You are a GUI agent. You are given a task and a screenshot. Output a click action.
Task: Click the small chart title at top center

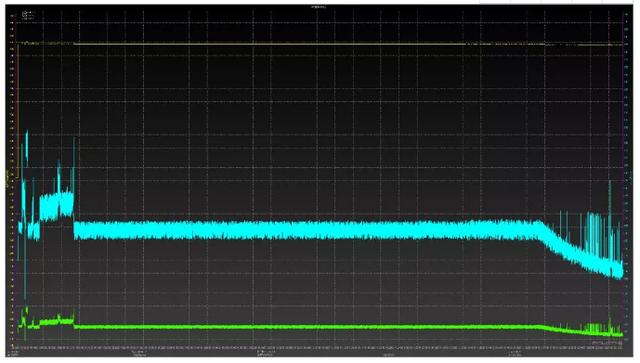(318, 7)
